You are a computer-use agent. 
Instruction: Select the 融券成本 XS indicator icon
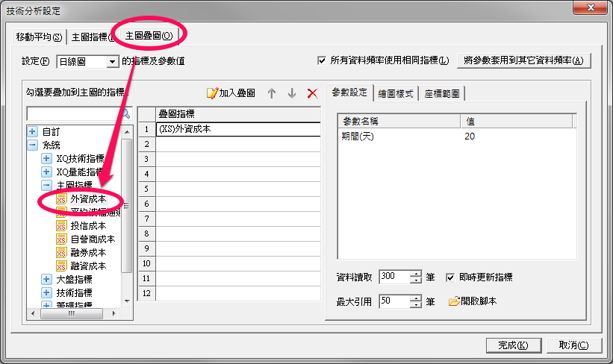point(61,253)
